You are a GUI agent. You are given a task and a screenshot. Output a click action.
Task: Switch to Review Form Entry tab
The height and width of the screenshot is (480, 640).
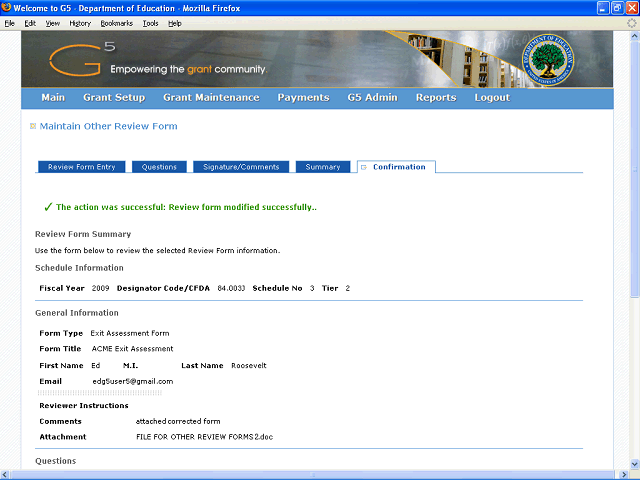(x=82, y=167)
